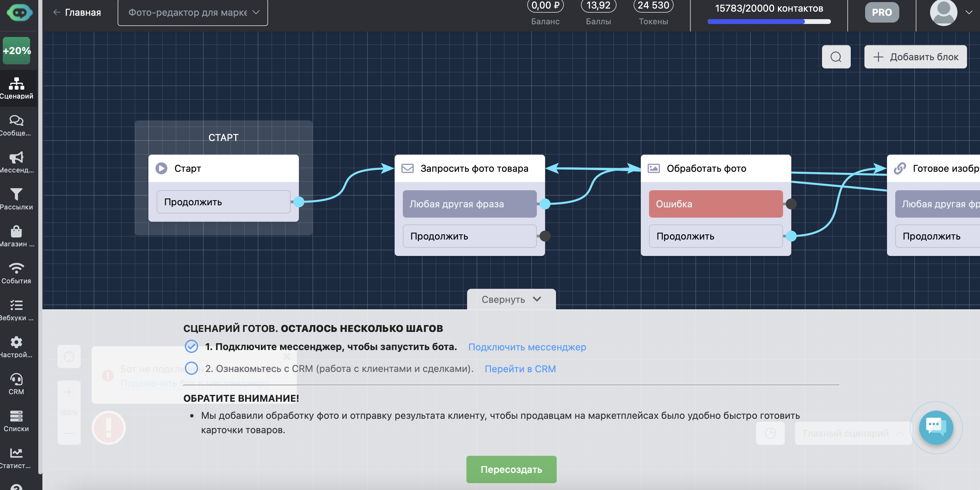The image size is (980, 490).
Task: Click the search magnifier button on canvas
Action: (836, 57)
